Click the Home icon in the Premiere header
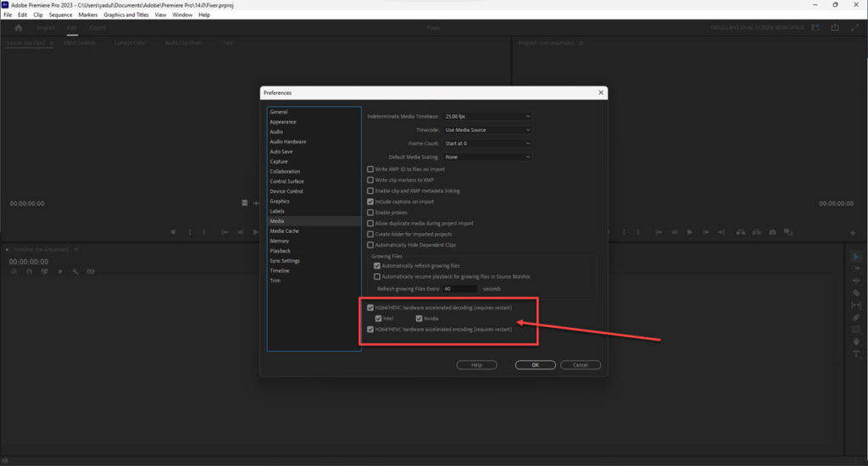 19,28
